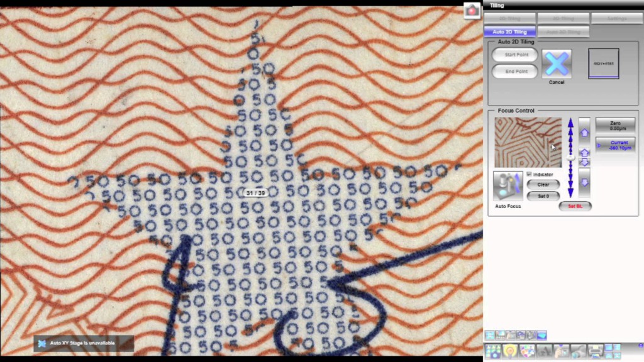The image size is (644, 362).
Task: Click the small round blue icon at the bottom-right corner
Action: (641, 346)
